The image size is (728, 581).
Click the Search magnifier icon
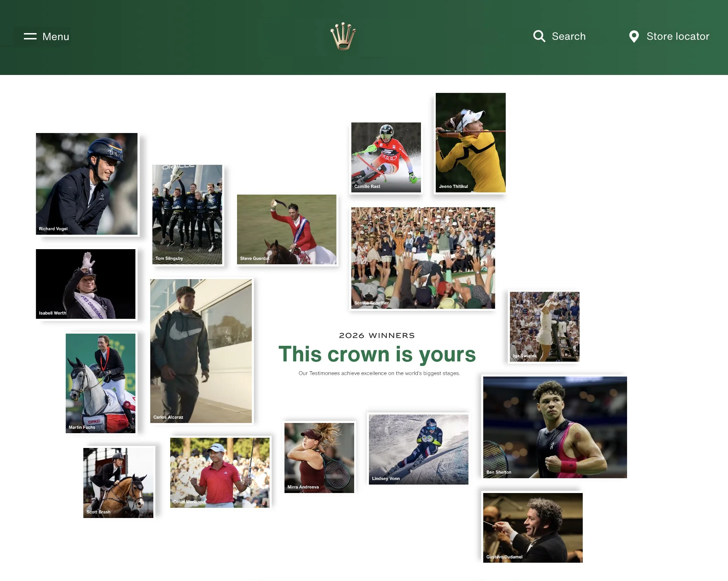[x=539, y=36]
